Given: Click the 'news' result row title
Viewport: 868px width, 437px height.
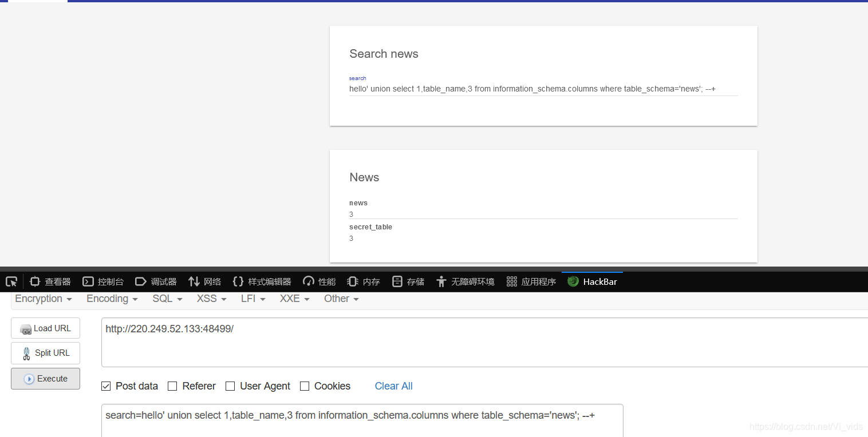Looking at the screenshot, I should pos(358,203).
